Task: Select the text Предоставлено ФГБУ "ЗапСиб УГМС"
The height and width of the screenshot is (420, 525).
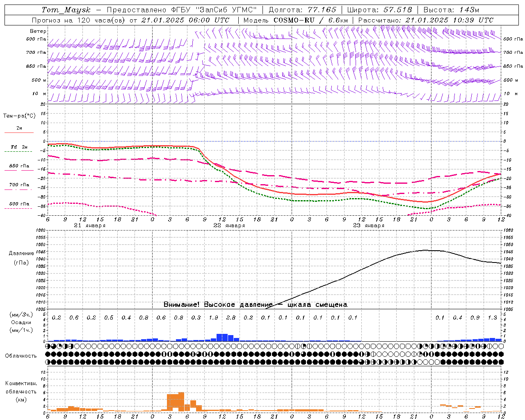Action: pos(182,10)
